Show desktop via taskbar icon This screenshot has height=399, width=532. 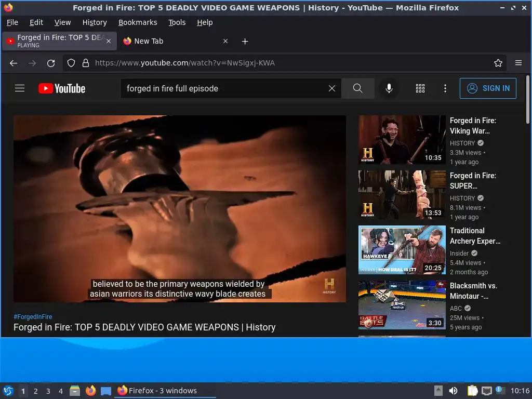106,391
